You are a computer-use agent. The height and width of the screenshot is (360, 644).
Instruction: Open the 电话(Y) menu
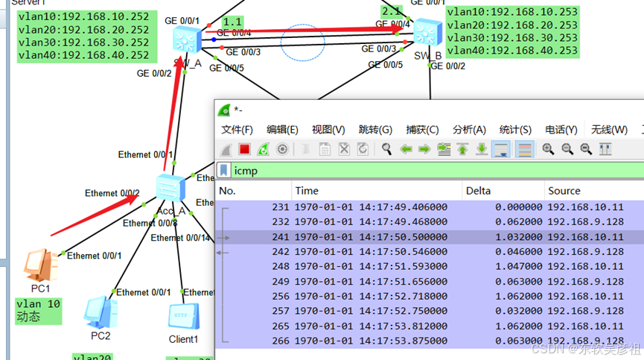click(561, 130)
